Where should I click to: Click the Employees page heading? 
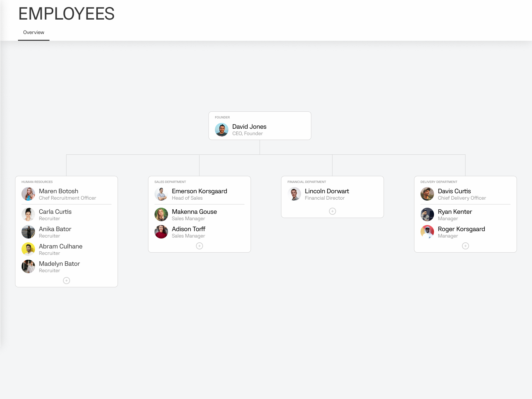point(66,14)
